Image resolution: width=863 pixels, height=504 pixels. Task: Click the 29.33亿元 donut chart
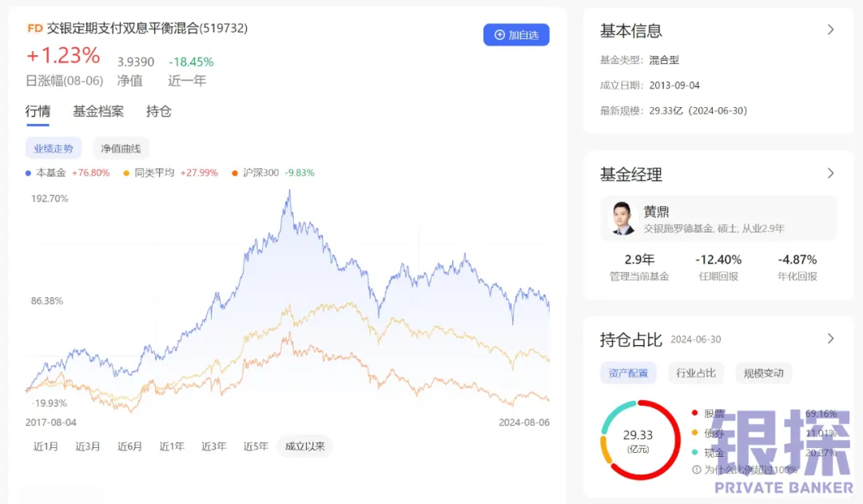(x=640, y=440)
